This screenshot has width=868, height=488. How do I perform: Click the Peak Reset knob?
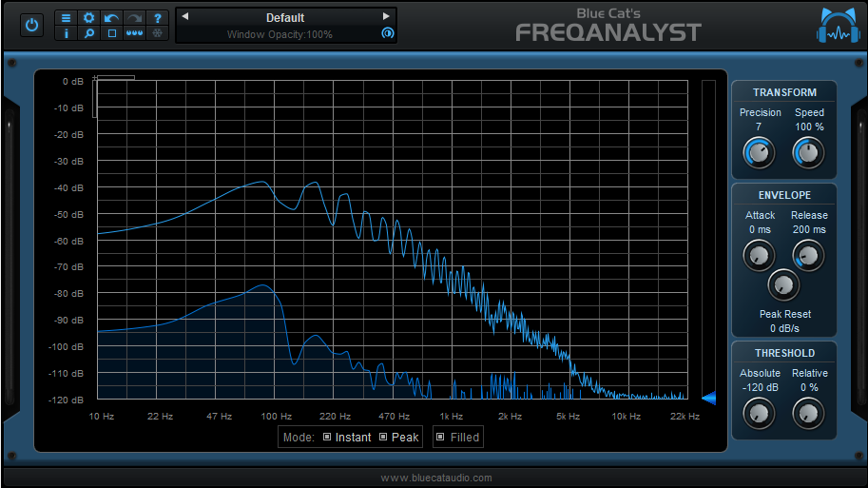783,284
